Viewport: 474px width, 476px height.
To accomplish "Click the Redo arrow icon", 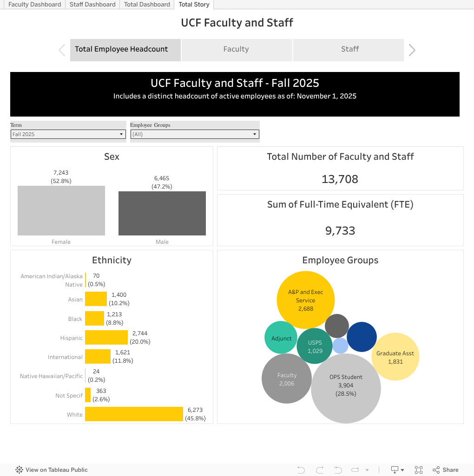I will (x=319, y=470).
